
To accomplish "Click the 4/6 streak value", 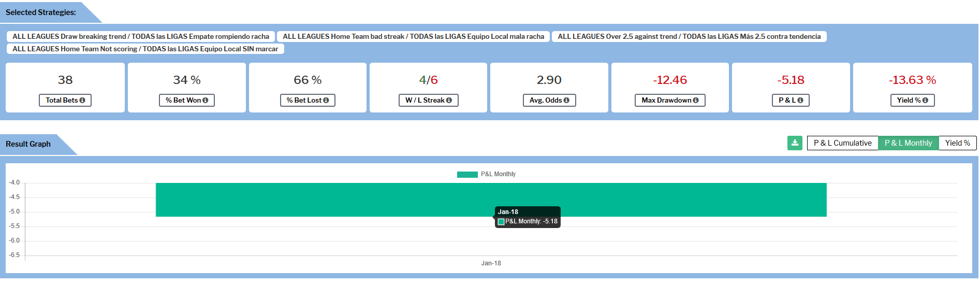I will [x=429, y=80].
